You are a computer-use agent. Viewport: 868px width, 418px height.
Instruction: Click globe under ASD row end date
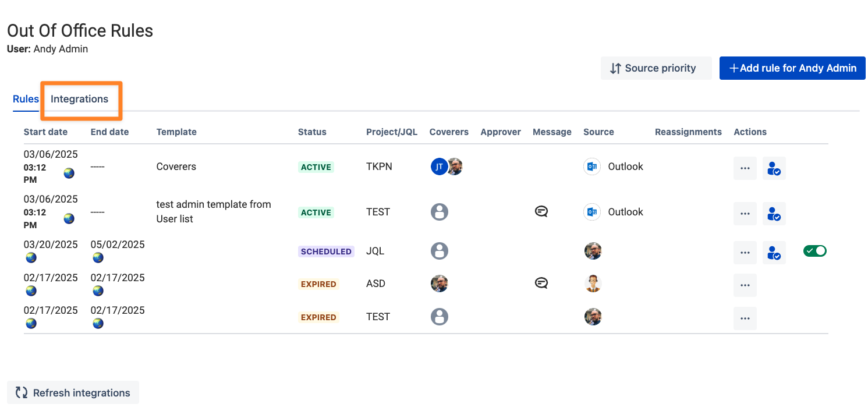[x=98, y=291]
